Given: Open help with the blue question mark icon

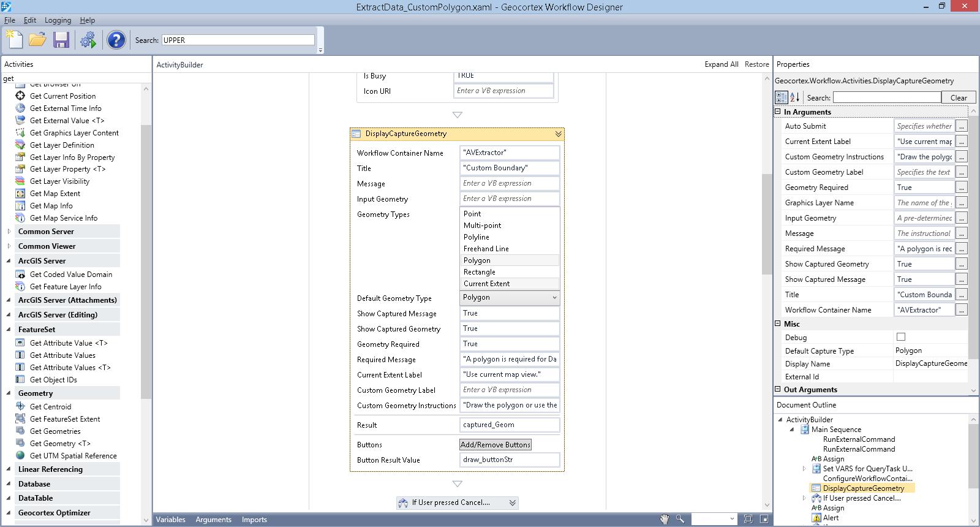Looking at the screenshot, I should pos(116,40).
